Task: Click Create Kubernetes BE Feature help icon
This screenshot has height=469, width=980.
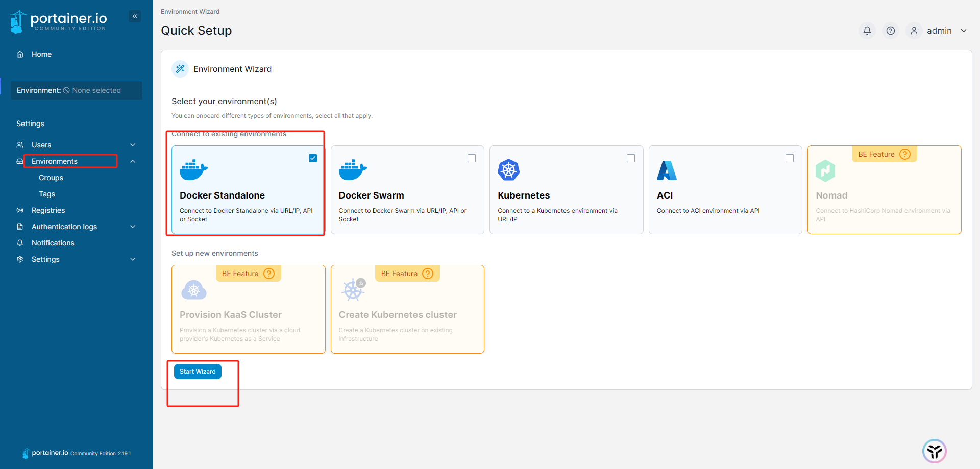Action: click(x=428, y=274)
